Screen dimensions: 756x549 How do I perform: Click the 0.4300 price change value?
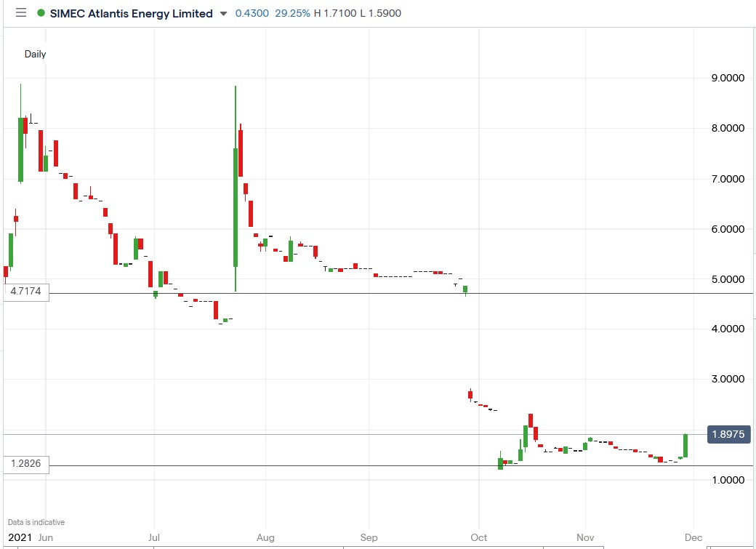(x=252, y=14)
